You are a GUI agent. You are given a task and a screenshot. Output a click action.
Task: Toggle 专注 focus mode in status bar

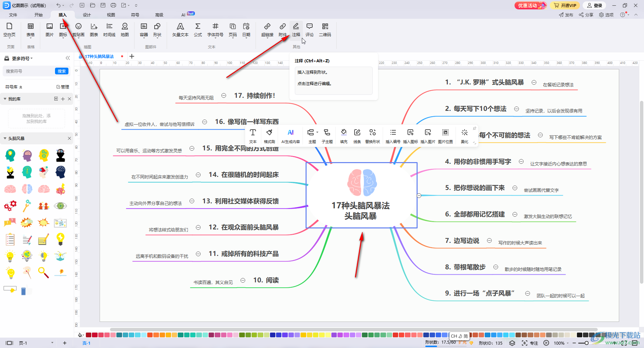click(x=530, y=343)
